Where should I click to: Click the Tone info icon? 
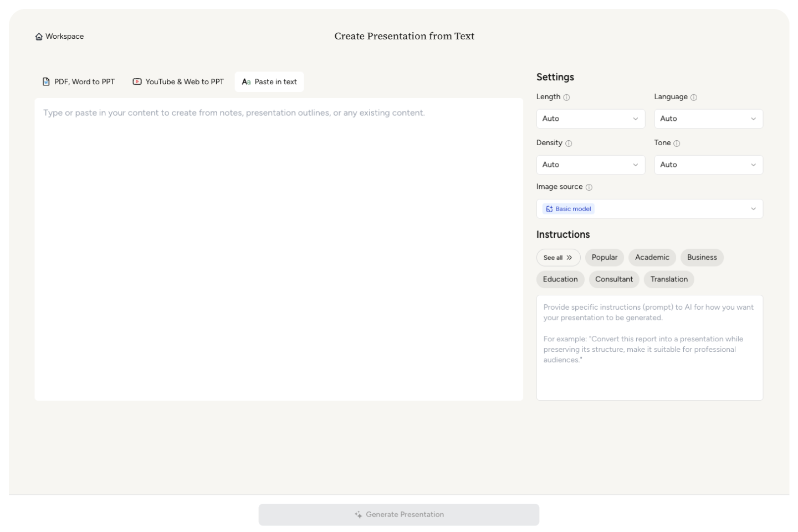677,144
